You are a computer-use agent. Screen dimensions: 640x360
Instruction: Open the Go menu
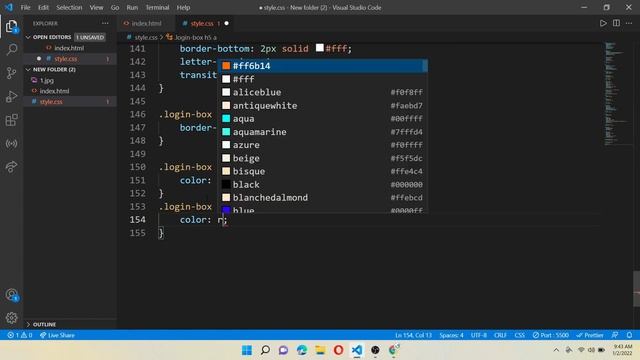[x=115, y=7]
